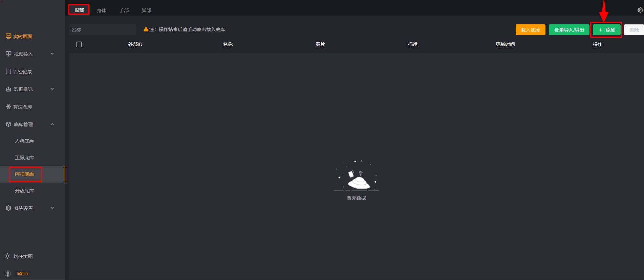Click the admin user avatar icon
The width and height of the screenshot is (644, 280).
tap(8, 273)
